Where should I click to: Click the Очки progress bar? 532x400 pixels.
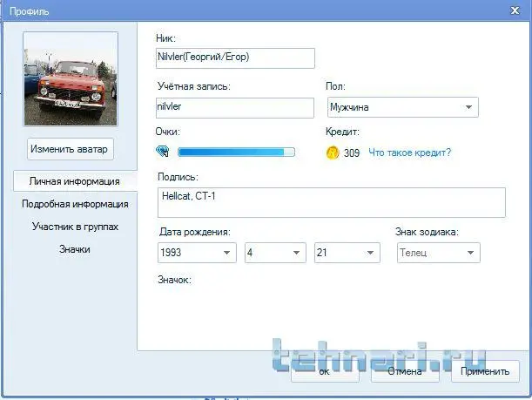236,153
